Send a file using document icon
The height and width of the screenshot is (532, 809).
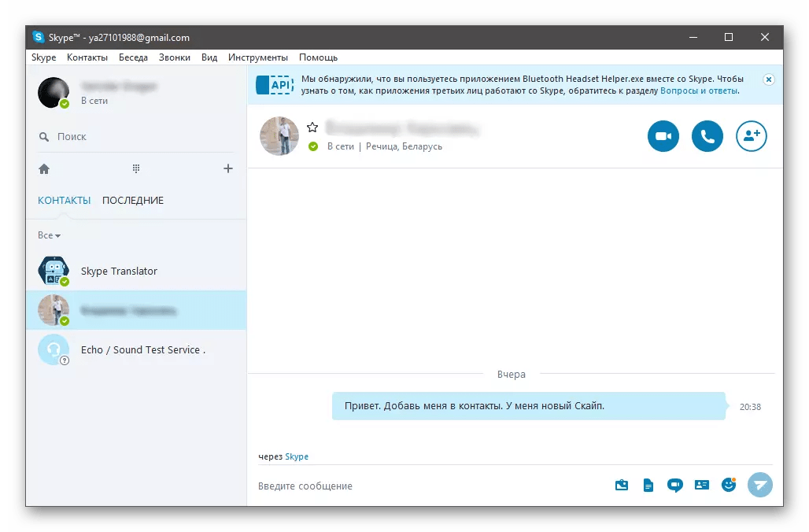click(648, 485)
